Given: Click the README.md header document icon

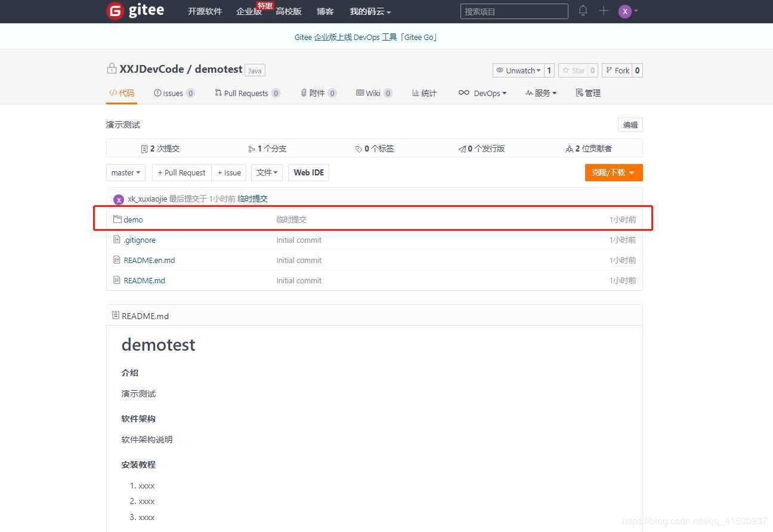Looking at the screenshot, I should [116, 316].
